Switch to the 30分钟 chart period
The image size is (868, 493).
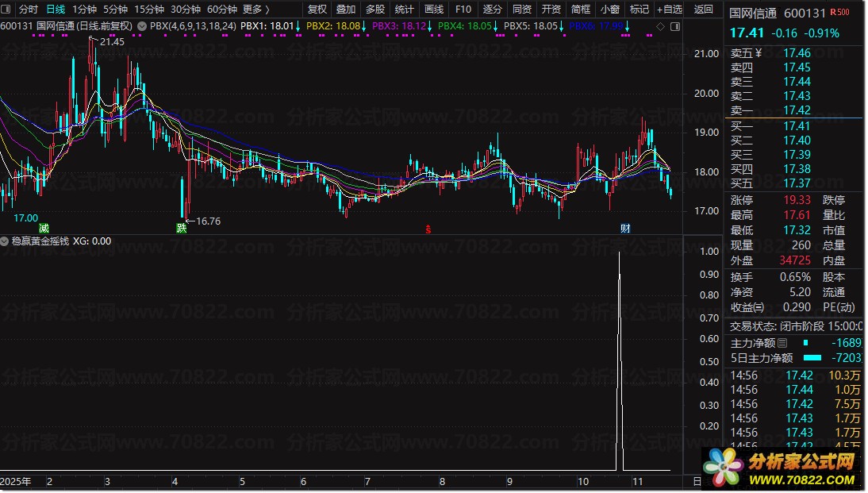186,10
